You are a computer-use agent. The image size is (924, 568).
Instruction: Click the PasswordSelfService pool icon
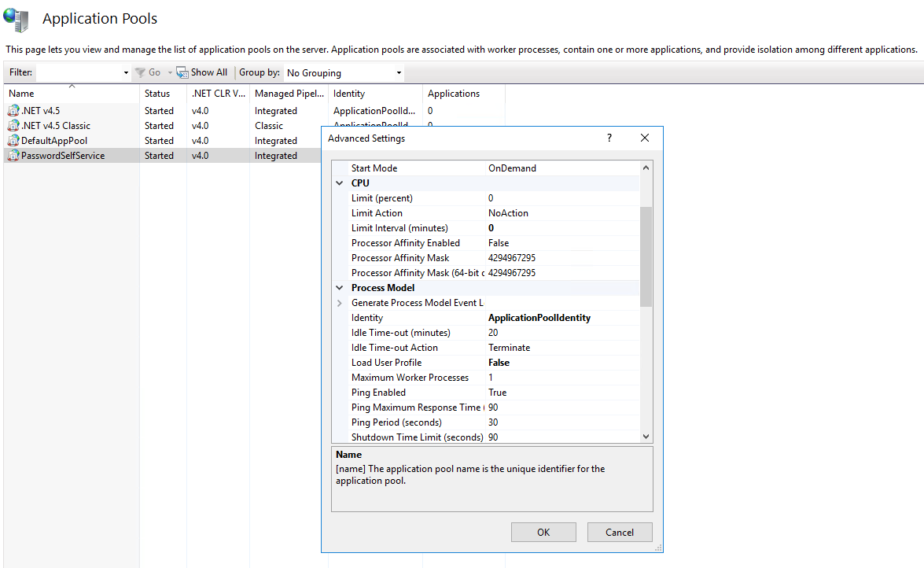coord(13,156)
